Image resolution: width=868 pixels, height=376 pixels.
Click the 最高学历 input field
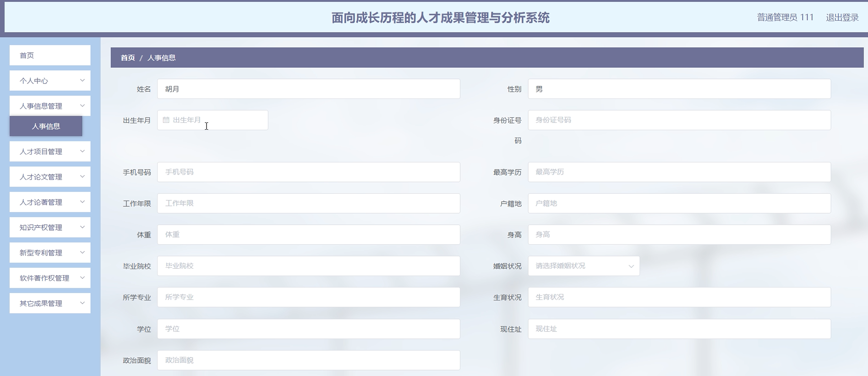679,172
